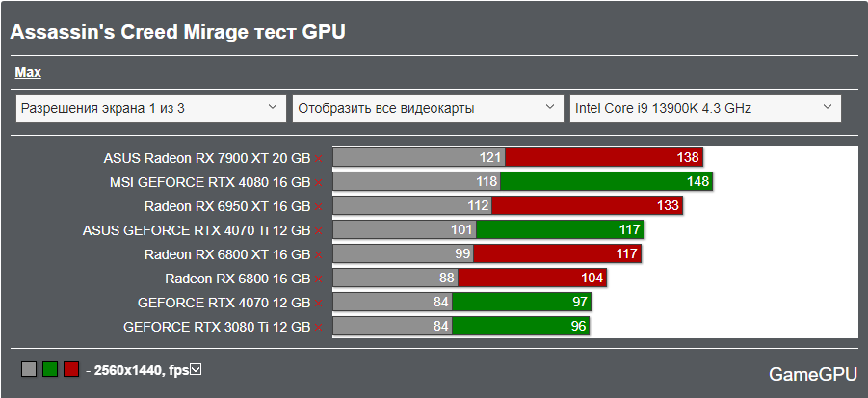Click the Radeon RX 7900 XT red bar
Image resolution: width=868 pixels, height=398 pixels.
click(603, 157)
